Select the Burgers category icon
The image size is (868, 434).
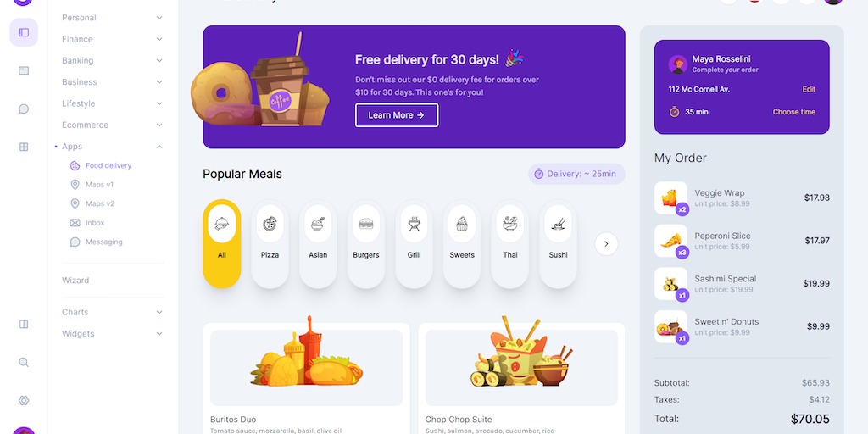(366, 224)
